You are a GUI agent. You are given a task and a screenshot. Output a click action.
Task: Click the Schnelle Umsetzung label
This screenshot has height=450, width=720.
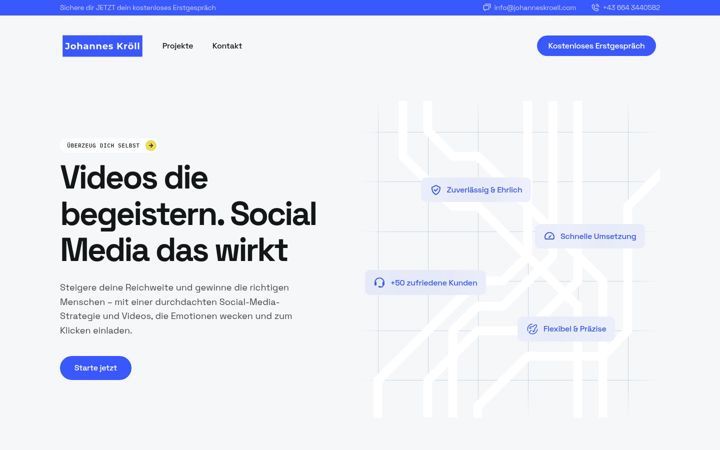[598, 236]
